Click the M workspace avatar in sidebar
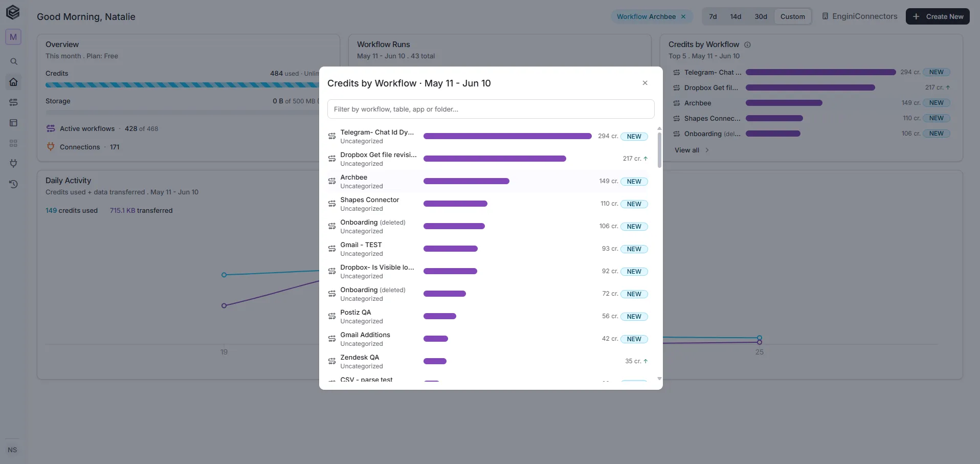 [13, 37]
